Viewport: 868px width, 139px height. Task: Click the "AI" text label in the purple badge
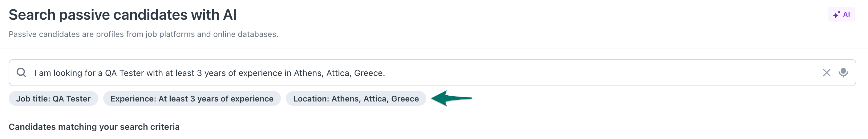click(x=846, y=14)
